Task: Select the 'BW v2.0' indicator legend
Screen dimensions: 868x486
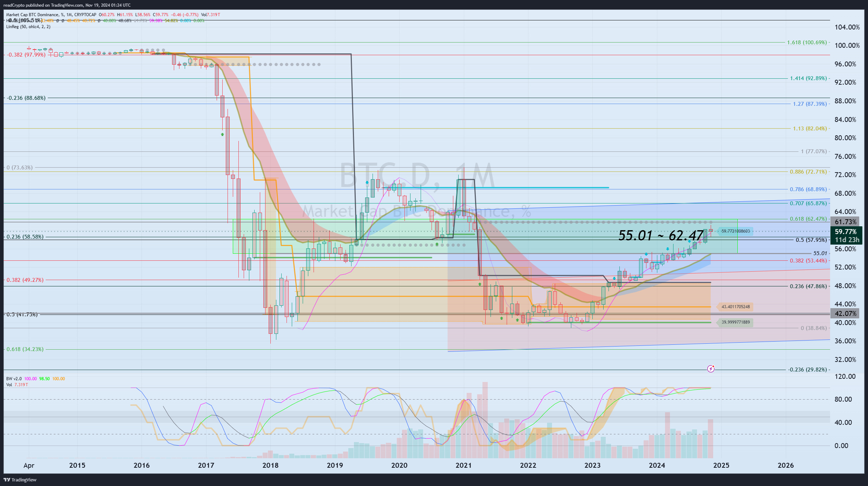Action: coord(14,379)
